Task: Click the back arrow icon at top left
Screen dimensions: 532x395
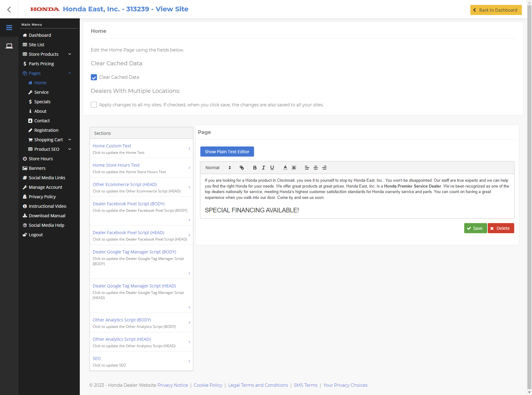Action: [9, 9]
